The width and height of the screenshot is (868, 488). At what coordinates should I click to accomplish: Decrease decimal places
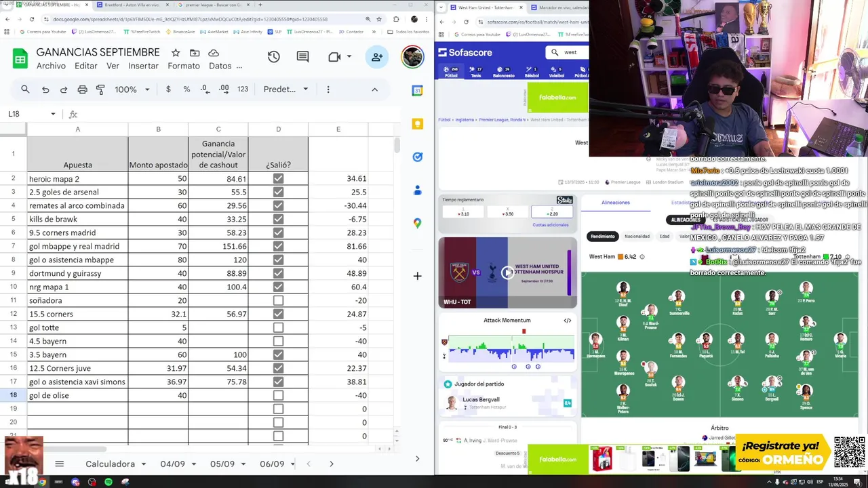coord(205,89)
